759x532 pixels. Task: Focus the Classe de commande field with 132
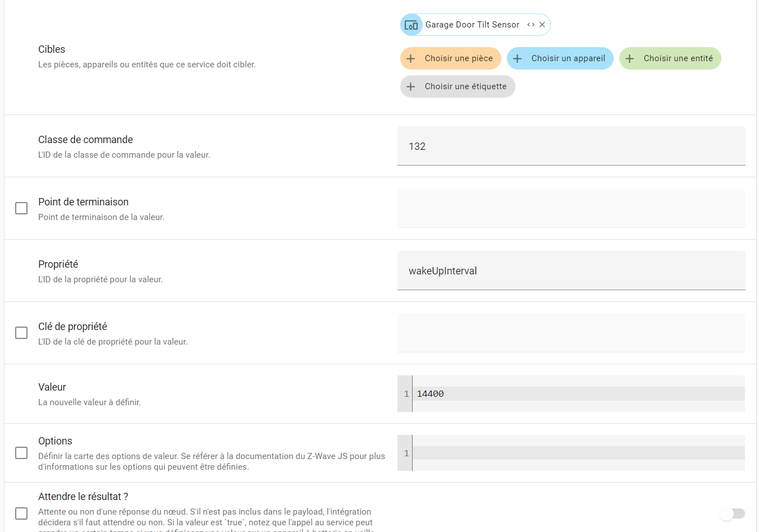[x=571, y=146]
